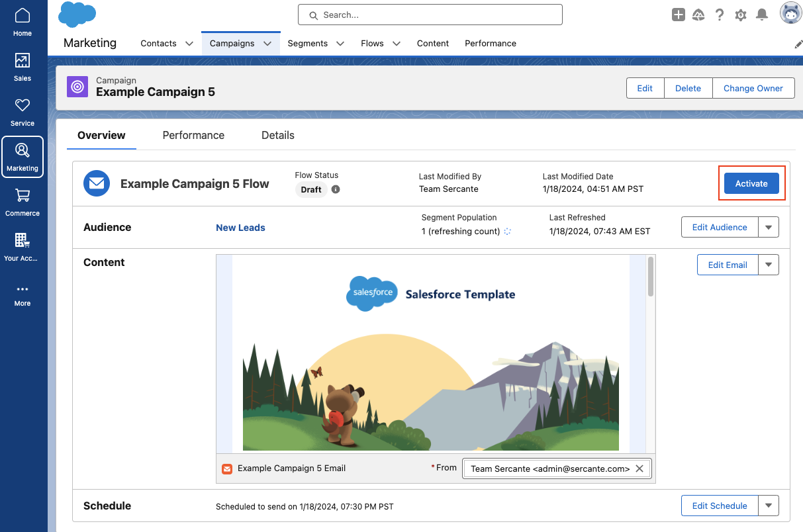
Task: Select the Marketing sidebar icon
Action: click(x=23, y=157)
